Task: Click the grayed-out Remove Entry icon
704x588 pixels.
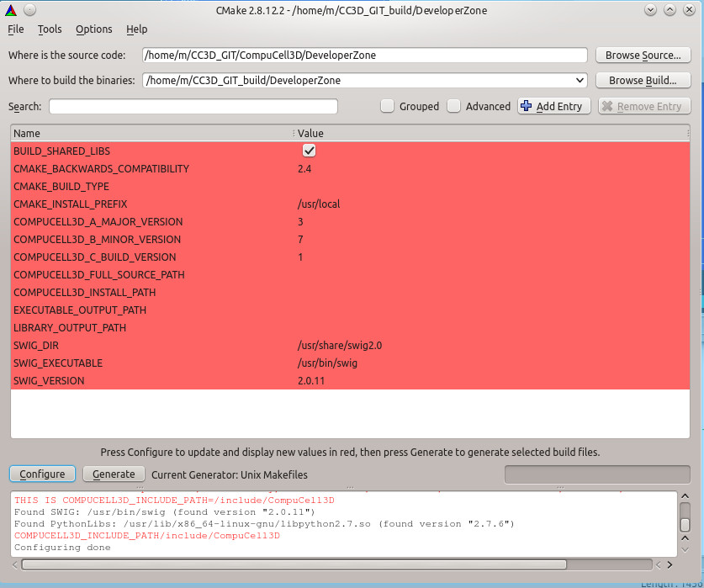Action: pyautogui.click(x=607, y=106)
